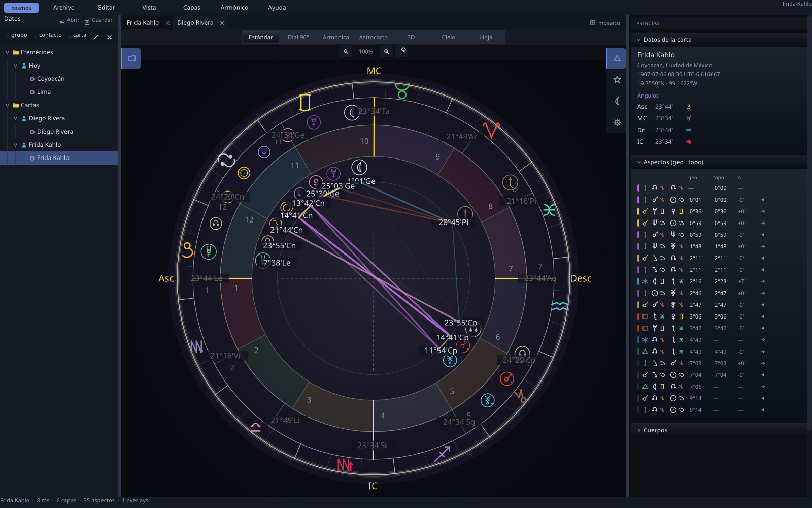The height and width of the screenshot is (508, 812).
Task: Switch to 3D view
Action: point(411,37)
